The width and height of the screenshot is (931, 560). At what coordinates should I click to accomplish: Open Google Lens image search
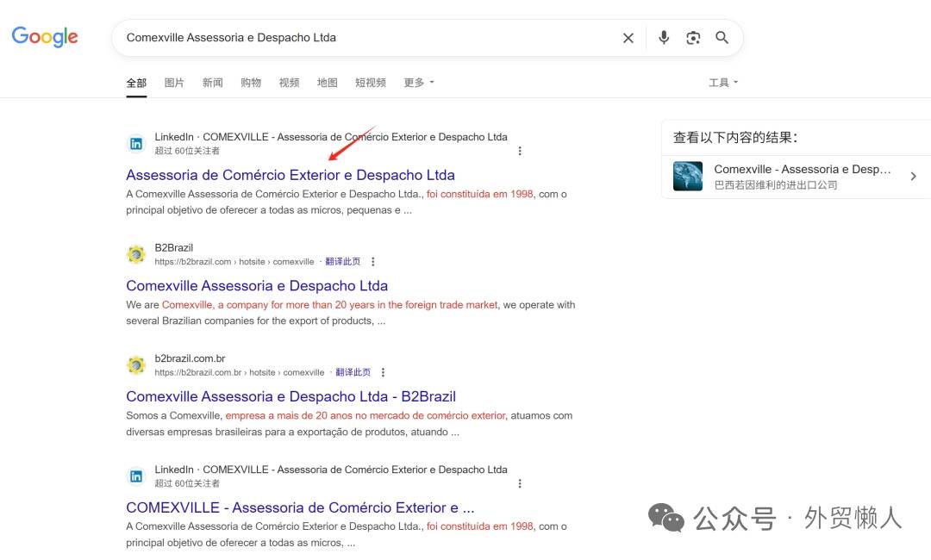coord(693,38)
